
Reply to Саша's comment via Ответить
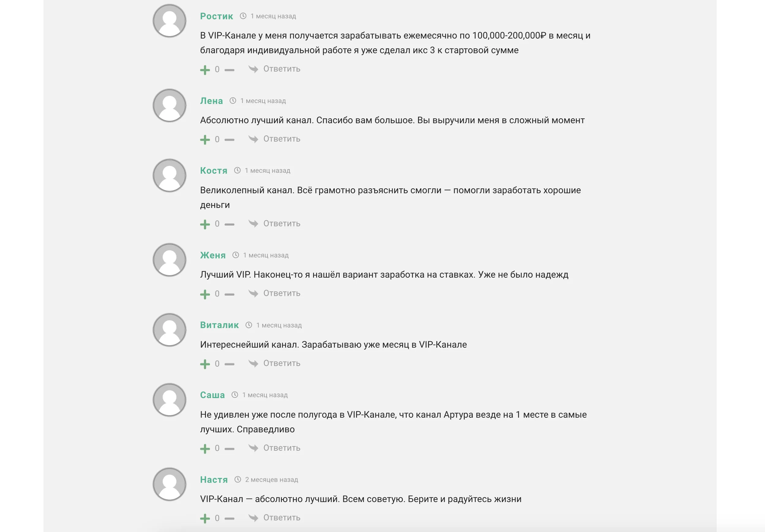tap(282, 448)
